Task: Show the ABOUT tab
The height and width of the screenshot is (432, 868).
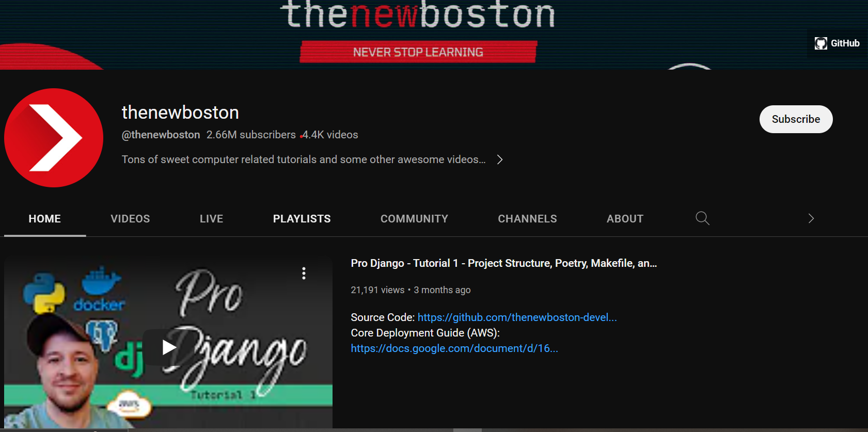Action: click(625, 219)
